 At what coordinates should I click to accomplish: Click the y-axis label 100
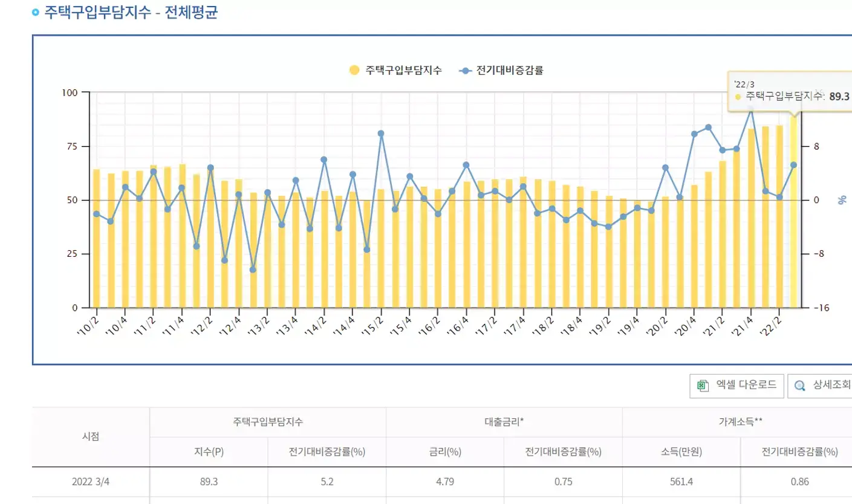coord(70,92)
